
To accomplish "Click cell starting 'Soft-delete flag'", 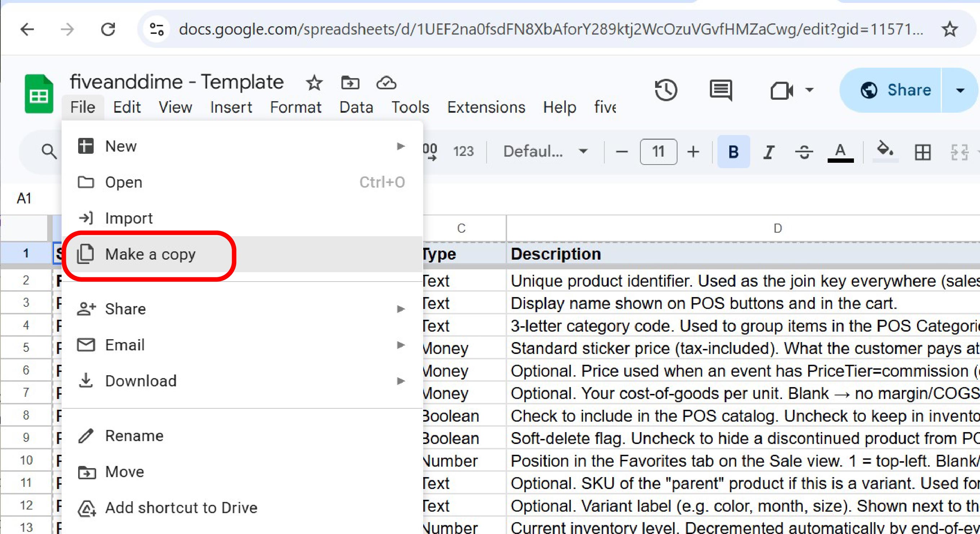I will click(x=743, y=438).
